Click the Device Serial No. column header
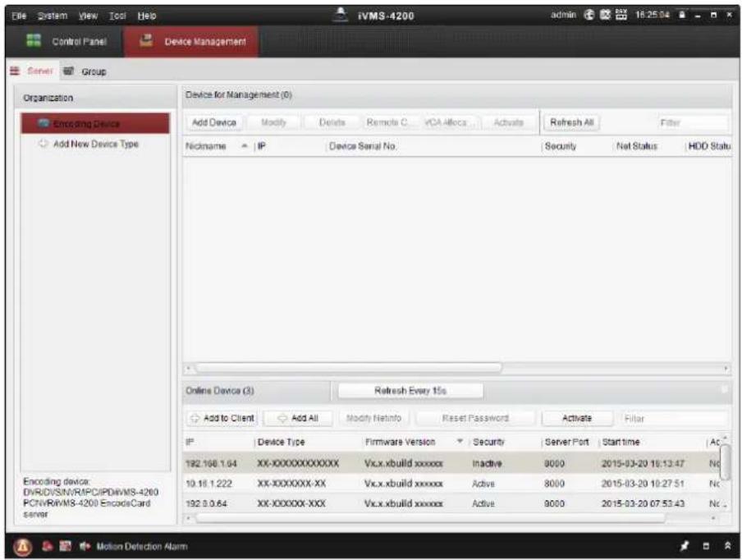Image resolution: width=742 pixels, height=560 pixels. click(433, 146)
